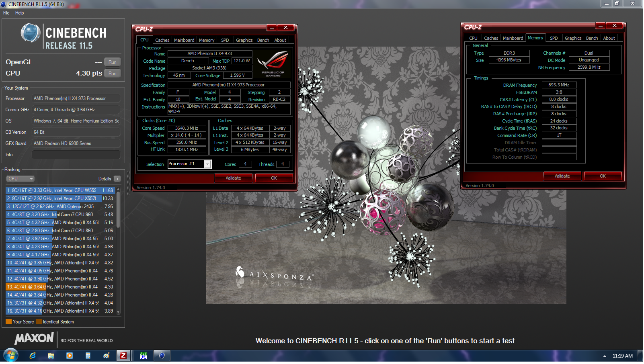
Task: Click the GFX Board AMD Radeon HD 6900 field
Action: click(x=76, y=143)
